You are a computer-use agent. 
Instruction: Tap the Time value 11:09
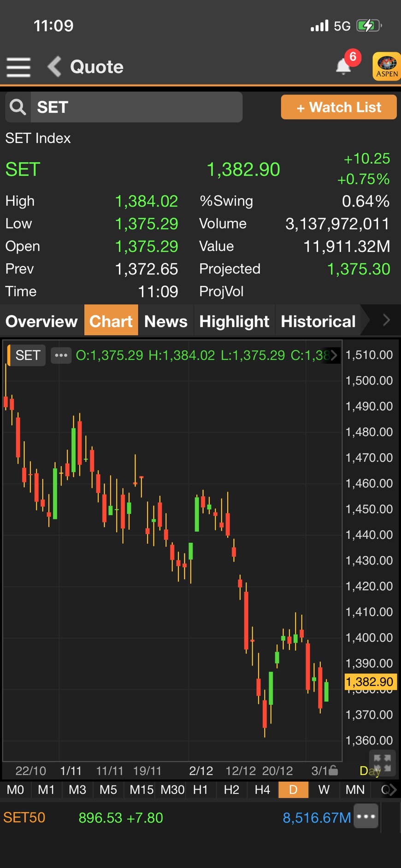tap(158, 291)
